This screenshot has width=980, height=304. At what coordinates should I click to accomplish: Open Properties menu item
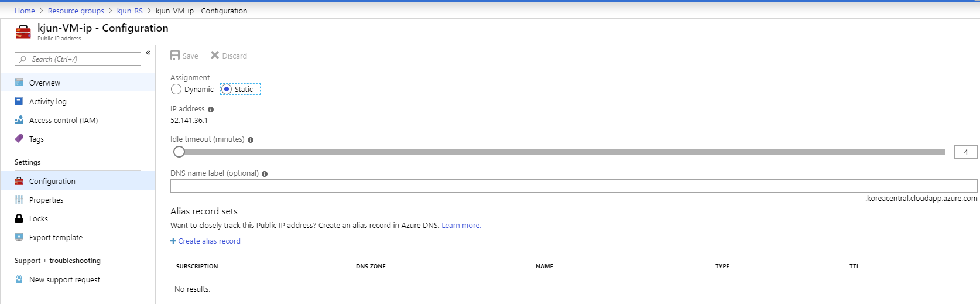(x=78, y=200)
